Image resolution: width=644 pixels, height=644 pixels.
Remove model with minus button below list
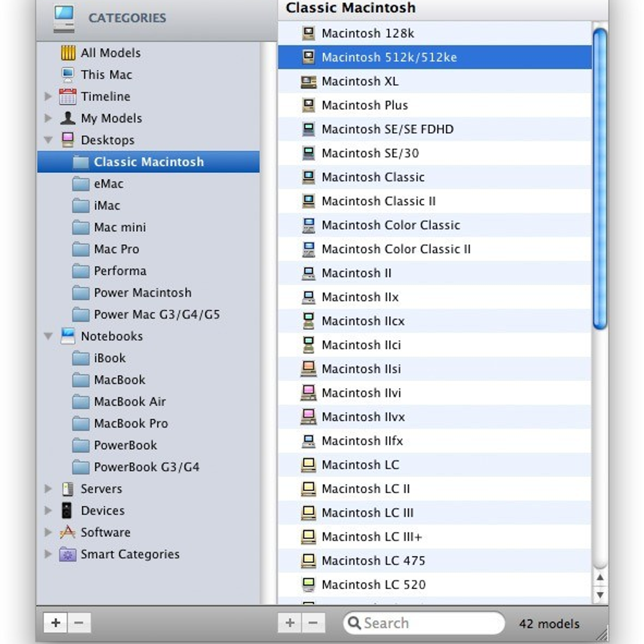[313, 623]
